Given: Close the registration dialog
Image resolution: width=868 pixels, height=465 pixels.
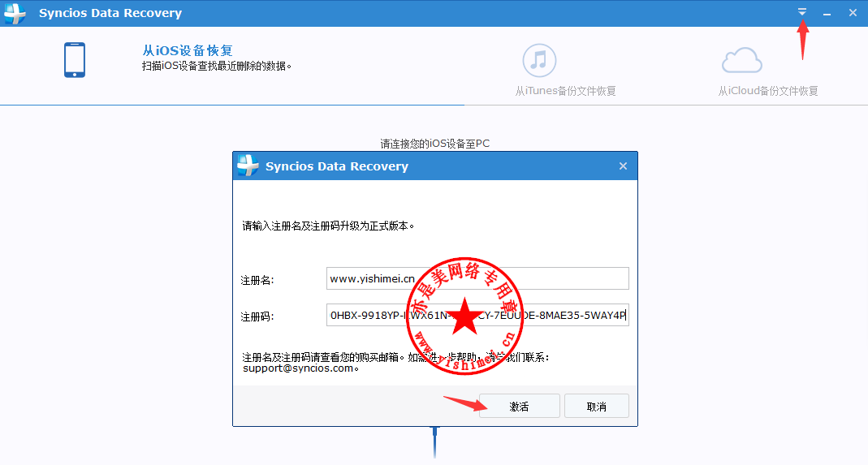Looking at the screenshot, I should [624, 166].
